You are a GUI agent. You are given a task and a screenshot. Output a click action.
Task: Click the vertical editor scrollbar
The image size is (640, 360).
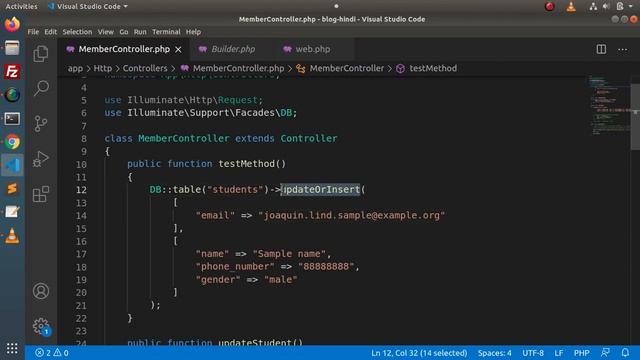(x=635, y=117)
